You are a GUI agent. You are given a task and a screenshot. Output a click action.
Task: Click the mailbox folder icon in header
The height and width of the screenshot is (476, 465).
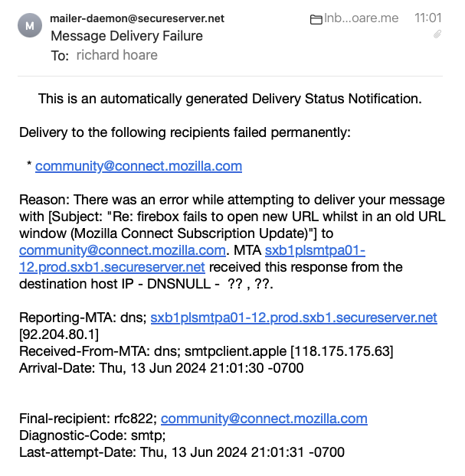pos(316,19)
